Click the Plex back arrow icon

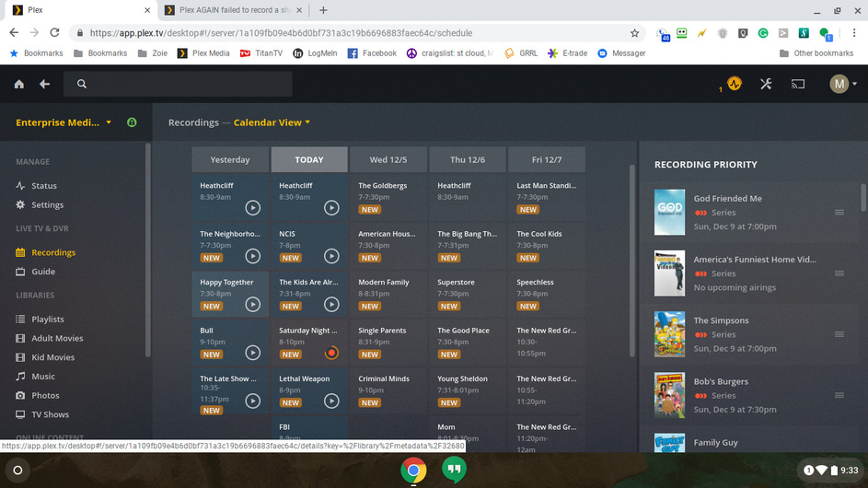pos(45,84)
